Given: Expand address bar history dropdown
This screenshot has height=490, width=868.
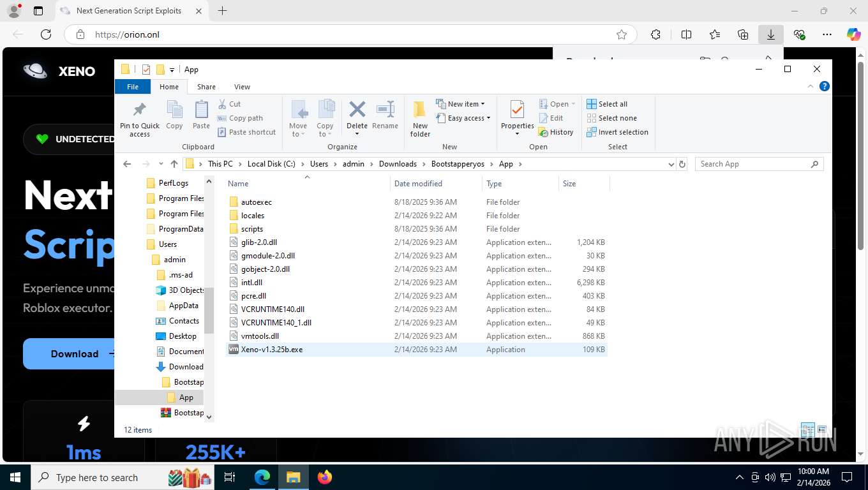Looking at the screenshot, I should coord(671,164).
